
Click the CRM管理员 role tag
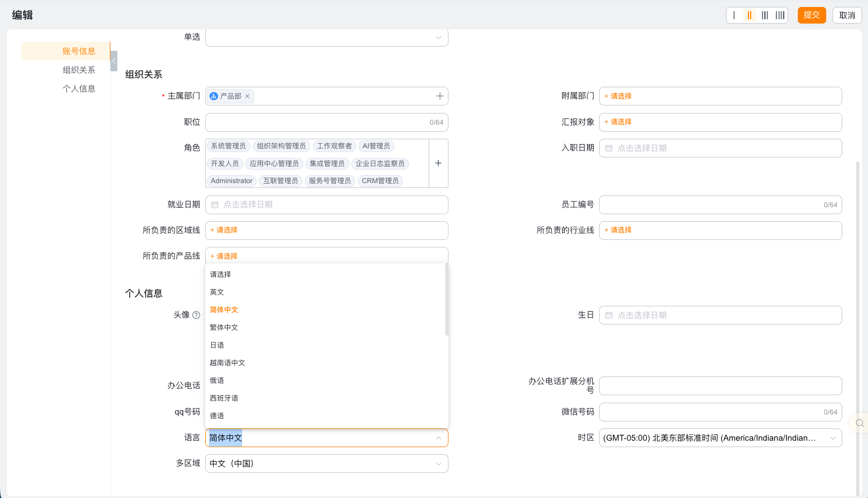click(x=380, y=181)
